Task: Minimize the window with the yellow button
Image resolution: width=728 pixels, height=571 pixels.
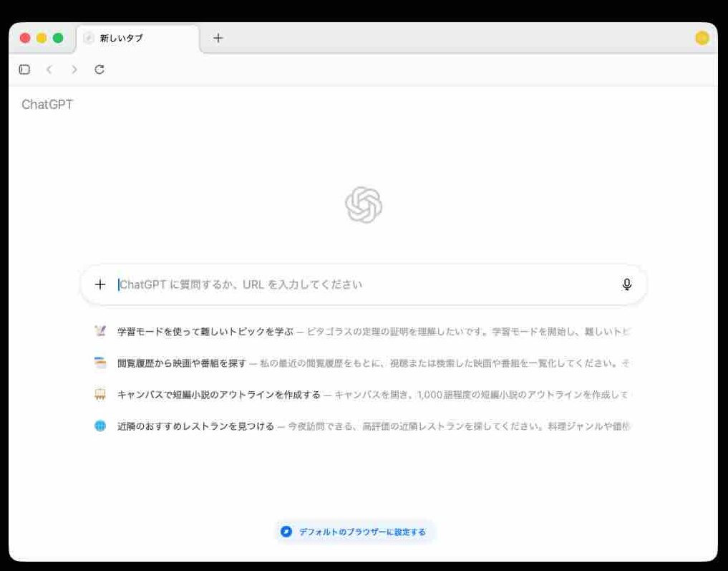Action: coord(42,38)
